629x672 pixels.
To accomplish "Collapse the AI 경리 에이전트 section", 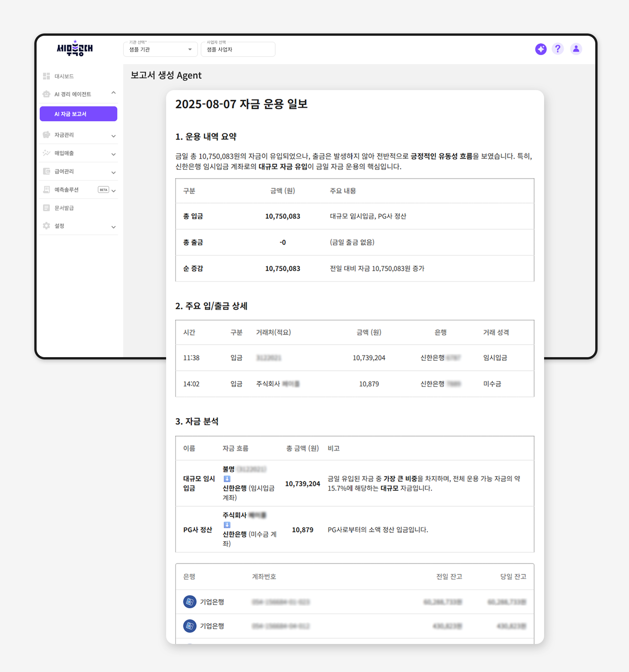I will [x=114, y=93].
